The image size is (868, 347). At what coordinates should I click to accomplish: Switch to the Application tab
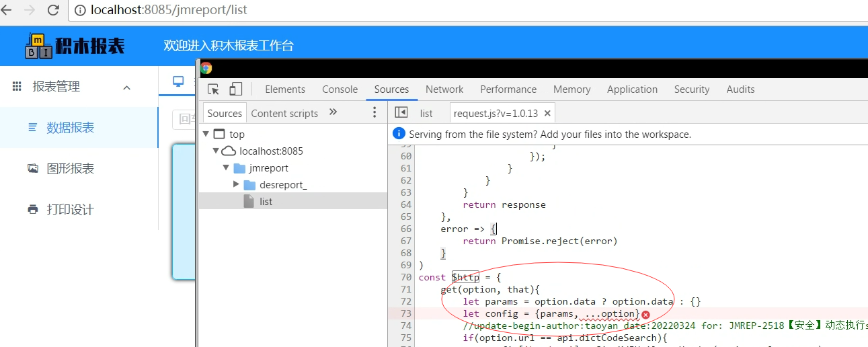(x=632, y=89)
